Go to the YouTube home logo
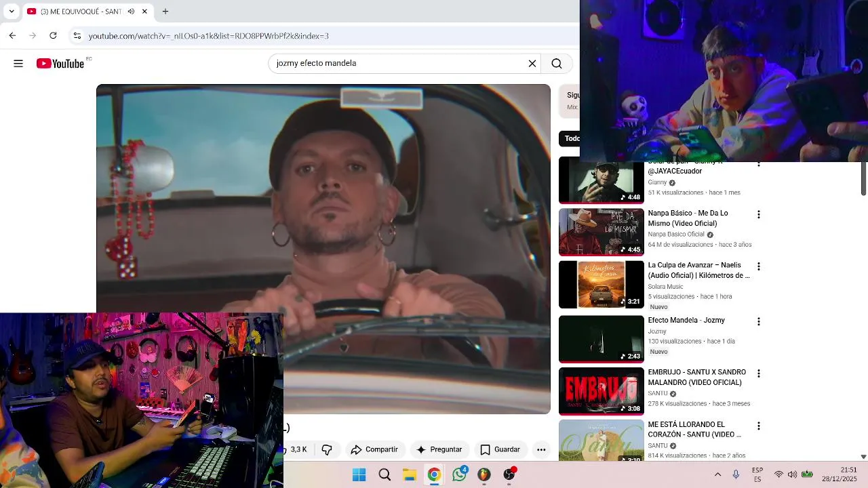 pos(60,64)
